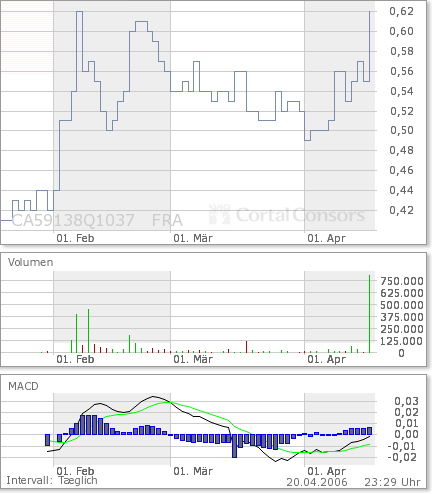This screenshot has width=432, height=494.
Task: Click the 500.000 volume axis label
Action: click(x=402, y=305)
